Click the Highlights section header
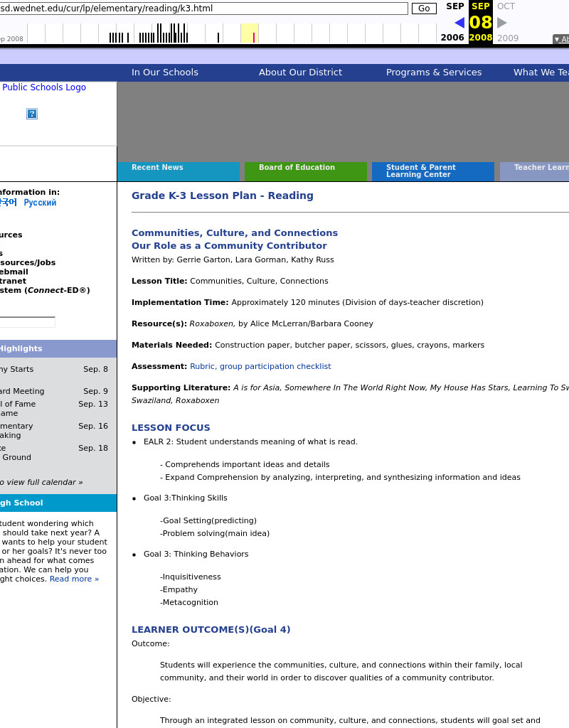569x728 pixels. click(x=58, y=348)
